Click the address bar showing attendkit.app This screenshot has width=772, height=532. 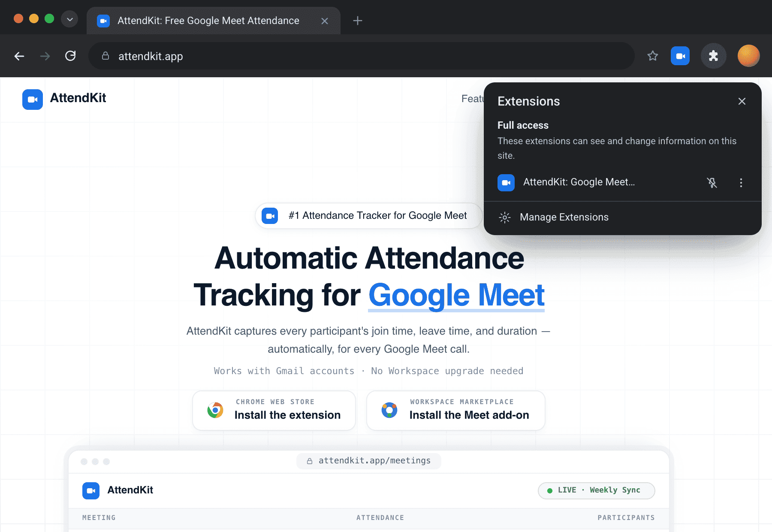click(361, 56)
